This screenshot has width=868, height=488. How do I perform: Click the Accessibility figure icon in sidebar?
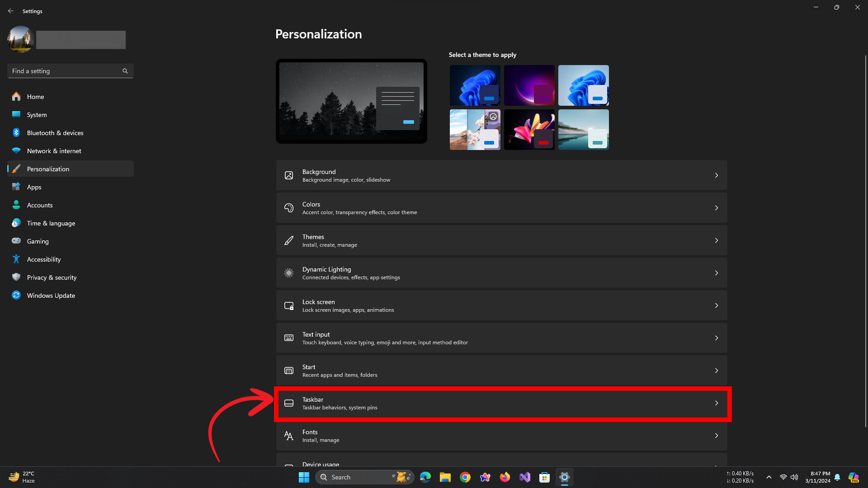[16, 259]
